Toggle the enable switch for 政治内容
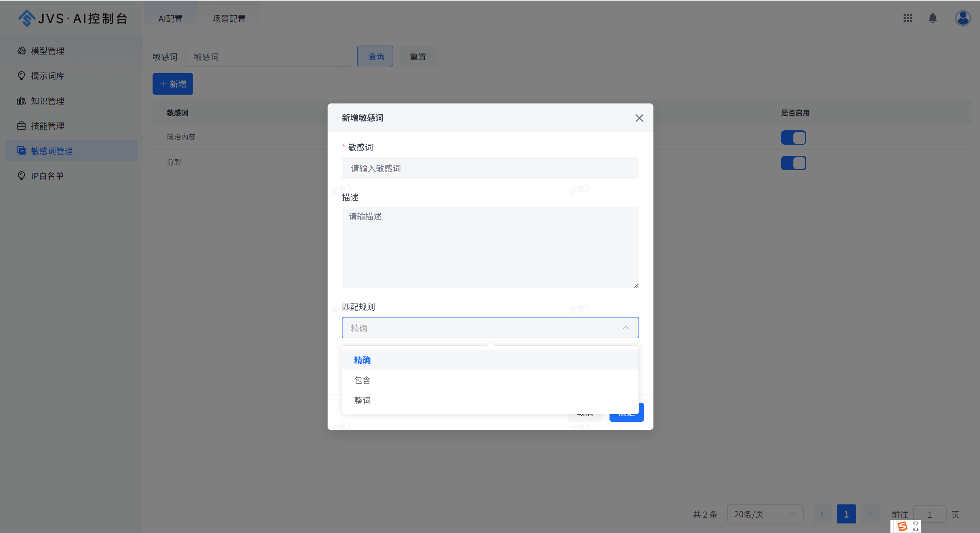This screenshot has width=980, height=533. [793, 138]
